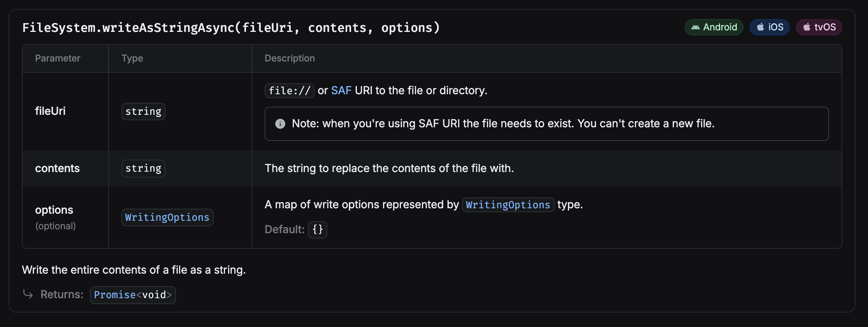This screenshot has height=327, width=868.
Task: Select the tvOS platform badge label
Action: pyautogui.click(x=825, y=27)
